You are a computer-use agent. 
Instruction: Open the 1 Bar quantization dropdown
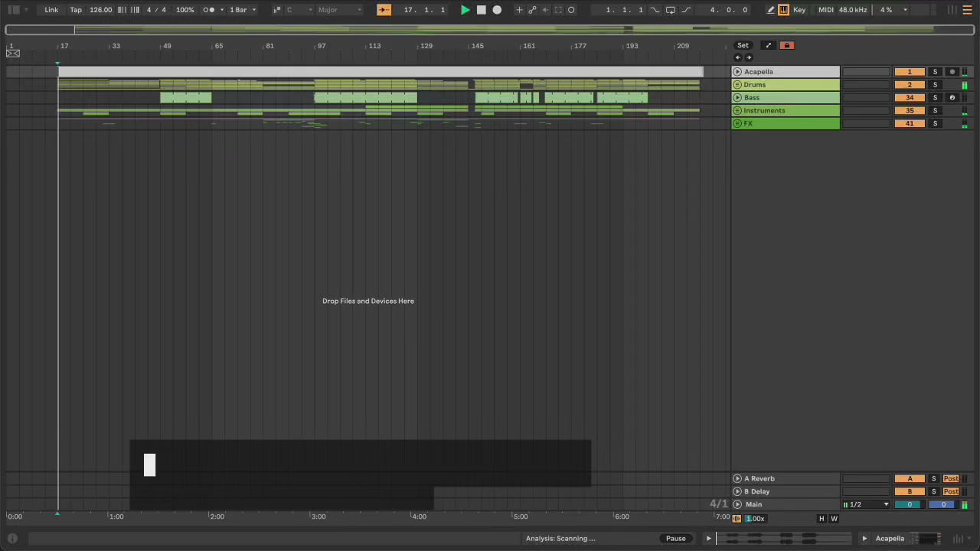coord(243,10)
